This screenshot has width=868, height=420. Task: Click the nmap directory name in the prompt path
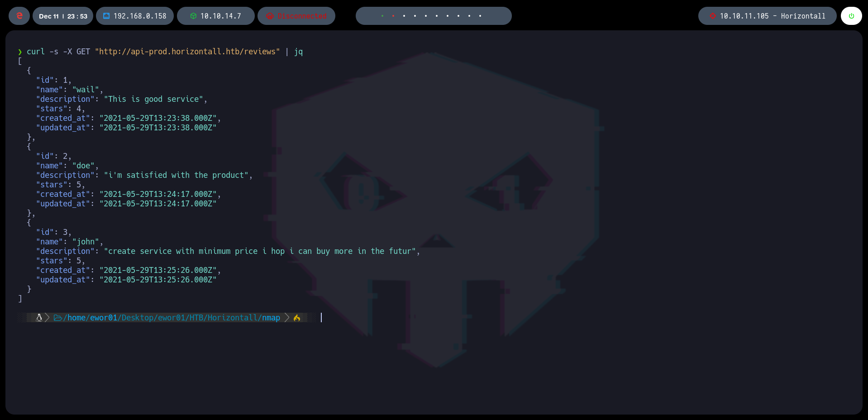point(271,318)
